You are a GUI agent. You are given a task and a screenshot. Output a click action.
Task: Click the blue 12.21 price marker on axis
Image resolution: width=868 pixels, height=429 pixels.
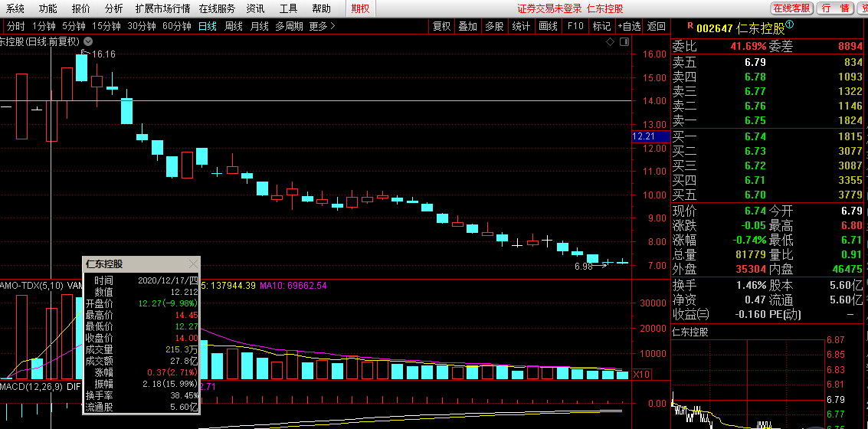(x=643, y=136)
